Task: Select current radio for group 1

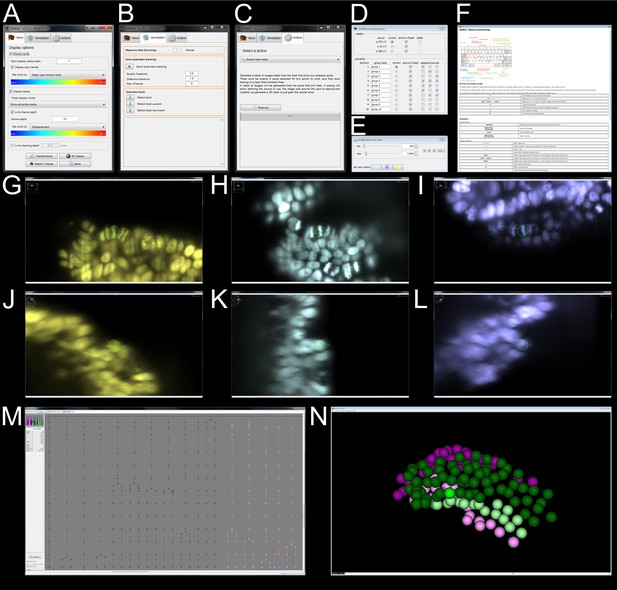Action: click(x=396, y=67)
